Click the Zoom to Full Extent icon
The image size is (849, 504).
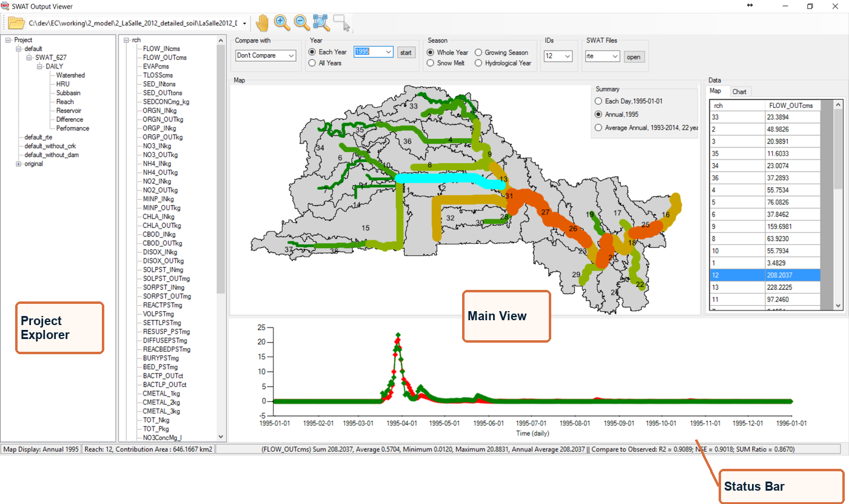click(x=321, y=23)
